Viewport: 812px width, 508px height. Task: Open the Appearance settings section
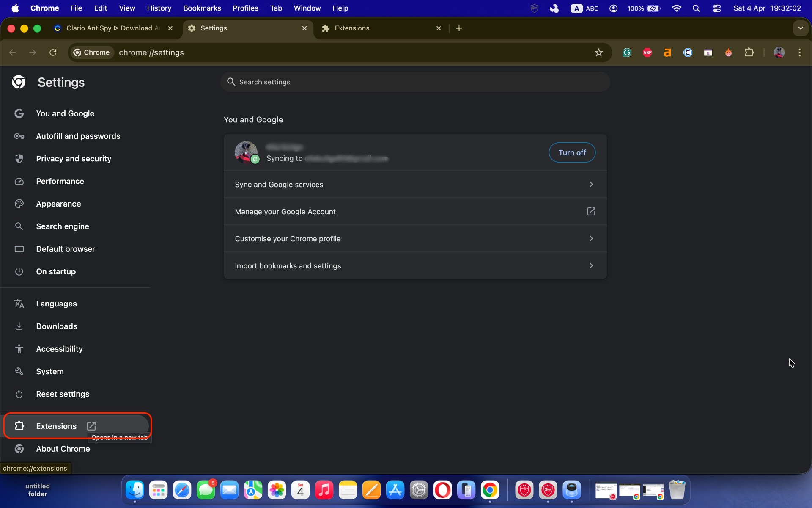[x=58, y=204]
